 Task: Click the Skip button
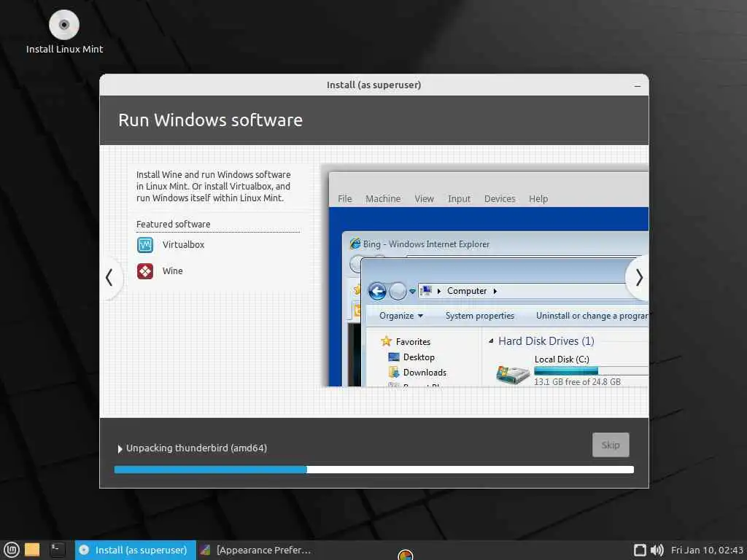611,445
